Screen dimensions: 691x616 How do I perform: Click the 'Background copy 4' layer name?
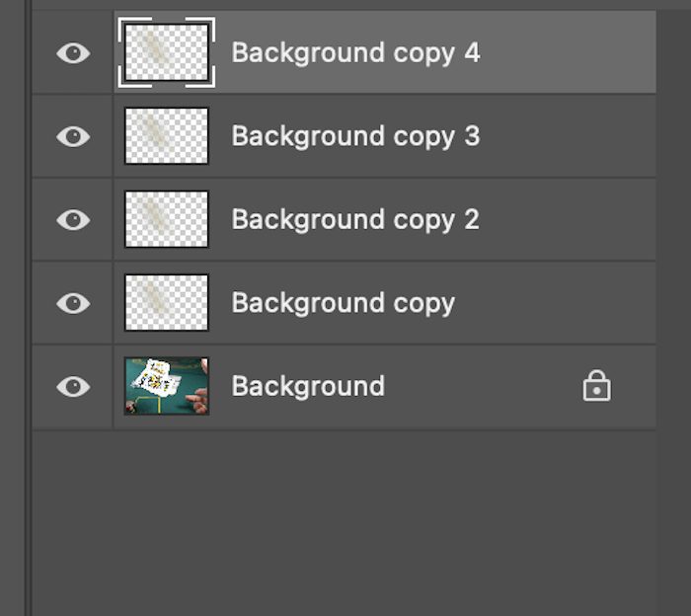(355, 53)
